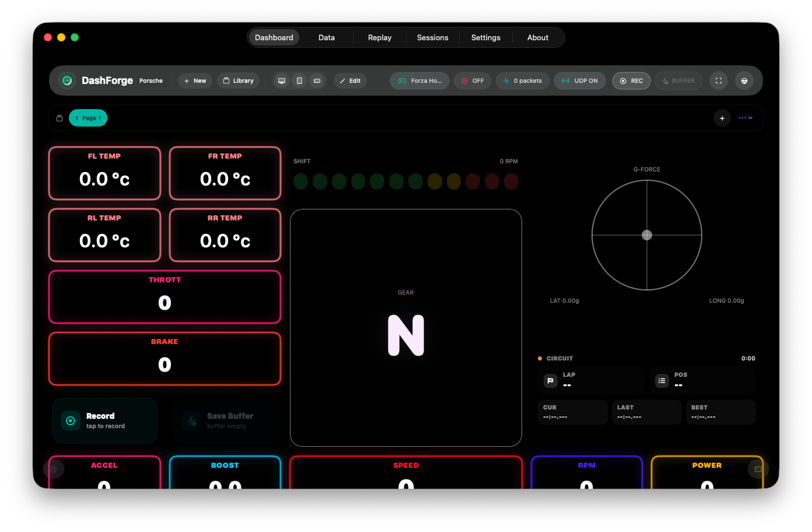This screenshot has height=532, width=812.
Task: Click the Save Buffer card
Action: pyautogui.click(x=225, y=421)
